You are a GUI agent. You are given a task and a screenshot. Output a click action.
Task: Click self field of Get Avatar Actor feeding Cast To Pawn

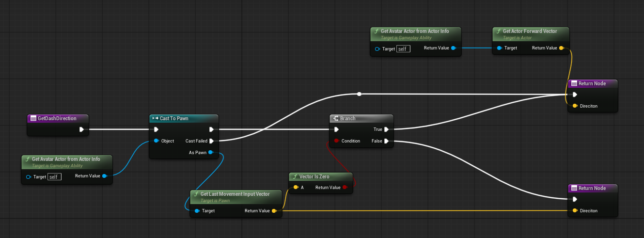pos(54,176)
